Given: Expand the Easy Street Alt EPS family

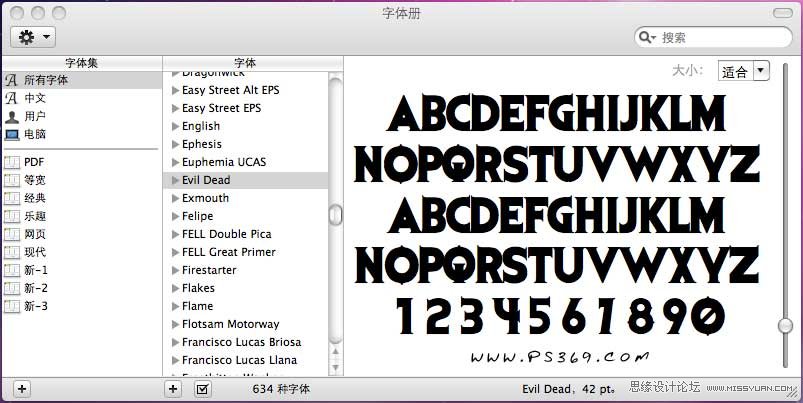Looking at the screenshot, I should pos(175,91).
